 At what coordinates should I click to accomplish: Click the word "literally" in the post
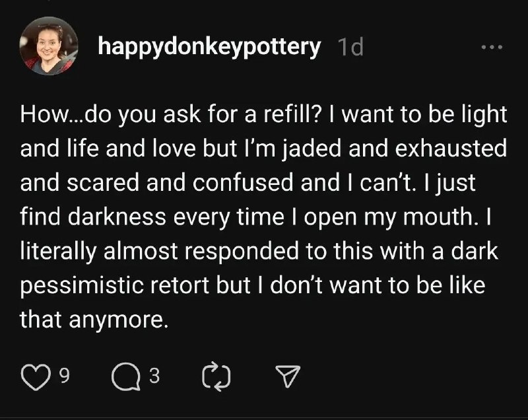click(58, 251)
